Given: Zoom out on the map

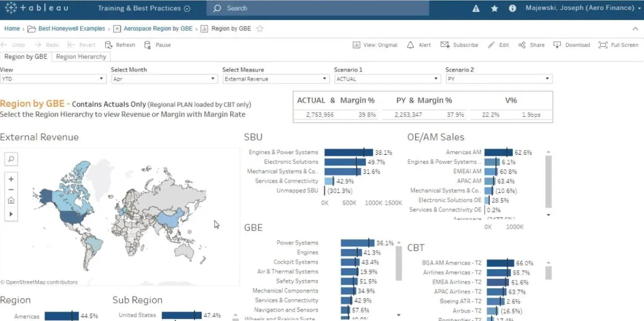Looking at the screenshot, I should 11,190.
